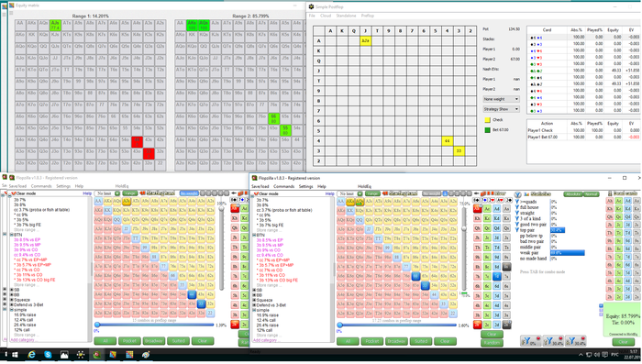Click the Broadway button in the right Flopzilla
Image resolution: width=642 pixels, height=364 pixels.
pyautogui.click(x=396, y=341)
